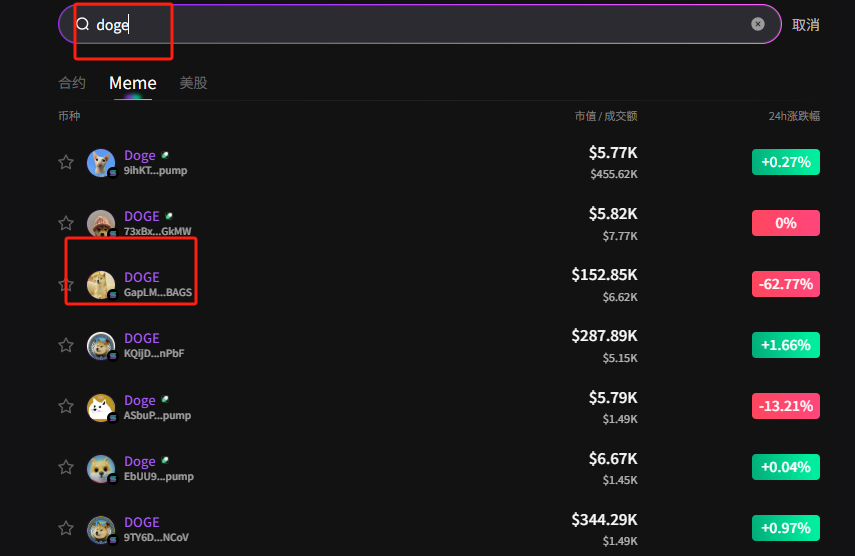
Task: Switch to the 合约 tab
Action: tap(72, 83)
